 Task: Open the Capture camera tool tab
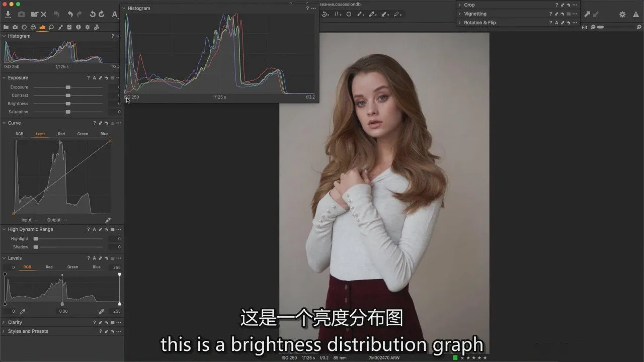tap(15, 27)
